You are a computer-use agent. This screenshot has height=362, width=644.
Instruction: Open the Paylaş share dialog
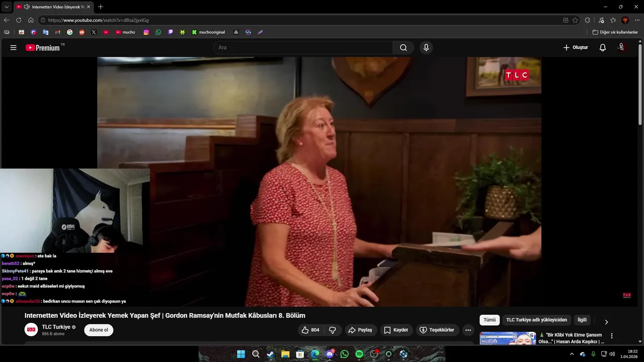(x=360, y=330)
